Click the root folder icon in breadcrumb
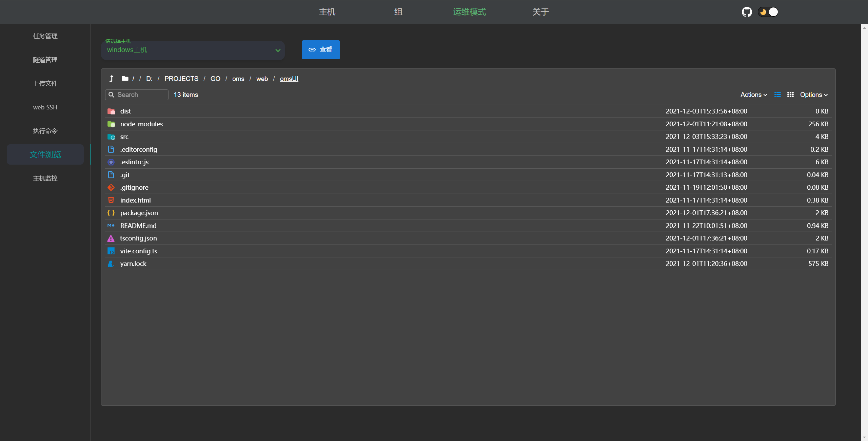Screen dimensions: 868x441 point(125,79)
